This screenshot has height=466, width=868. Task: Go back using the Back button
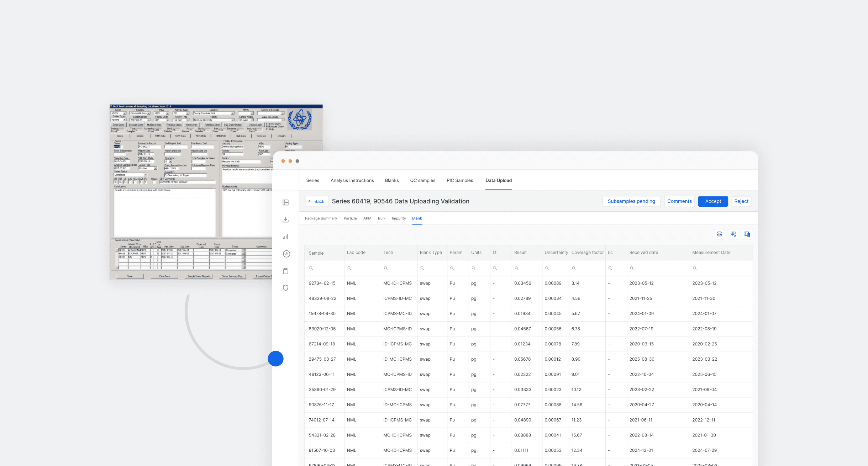click(316, 201)
